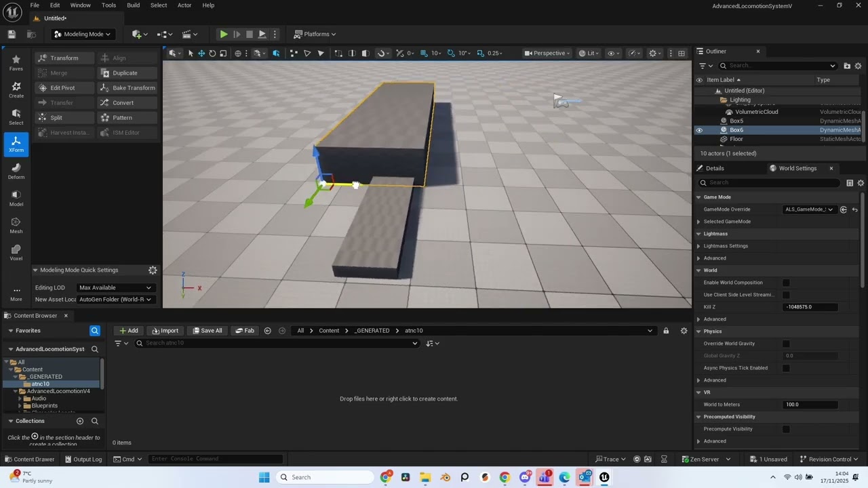This screenshot has width=868, height=488.
Task: Open the Pattern tool
Action: click(127, 117)
